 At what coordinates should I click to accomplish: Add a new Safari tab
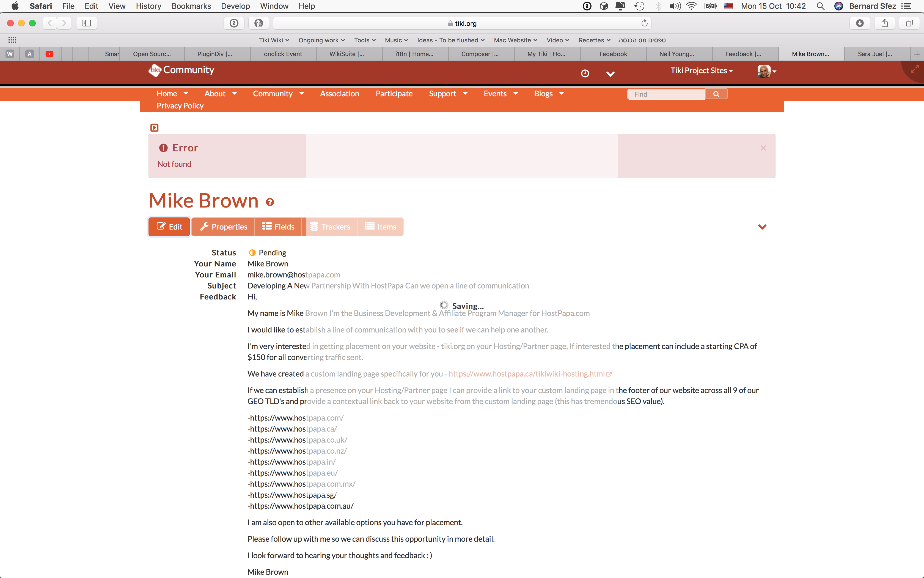917,54
